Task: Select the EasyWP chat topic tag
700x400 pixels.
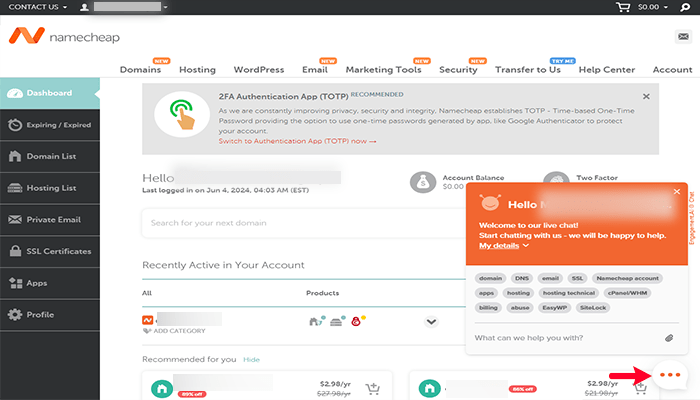Action: pos(554,308)
